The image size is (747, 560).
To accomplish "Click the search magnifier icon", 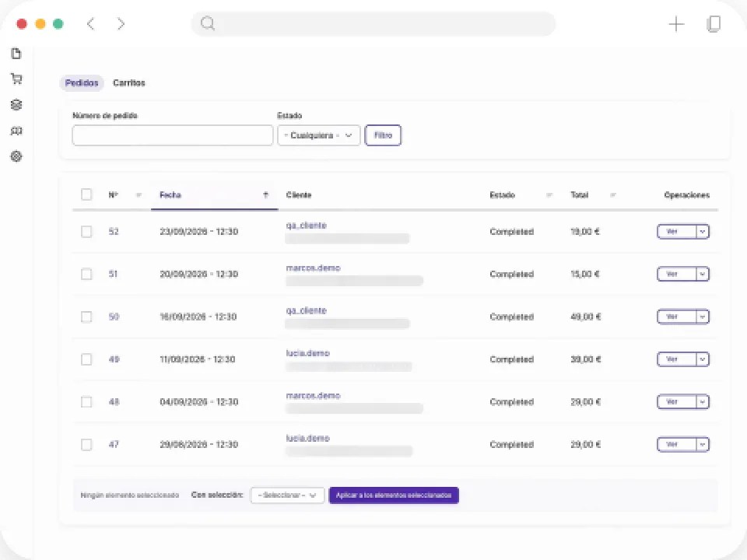I will 208,23.
